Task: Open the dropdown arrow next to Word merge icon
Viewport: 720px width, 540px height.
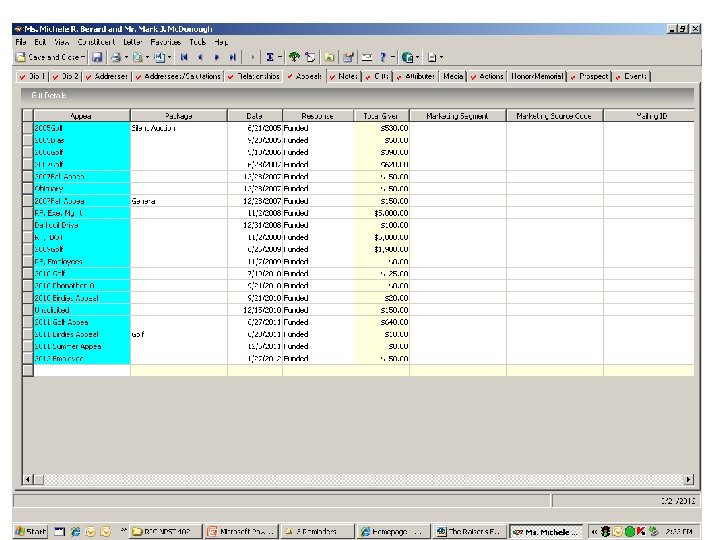Action: click(x=169, y=57)
